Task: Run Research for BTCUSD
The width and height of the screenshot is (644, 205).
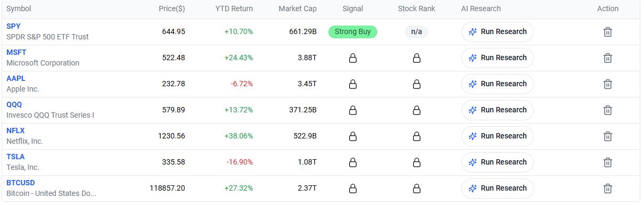Action: click(497, 188)
